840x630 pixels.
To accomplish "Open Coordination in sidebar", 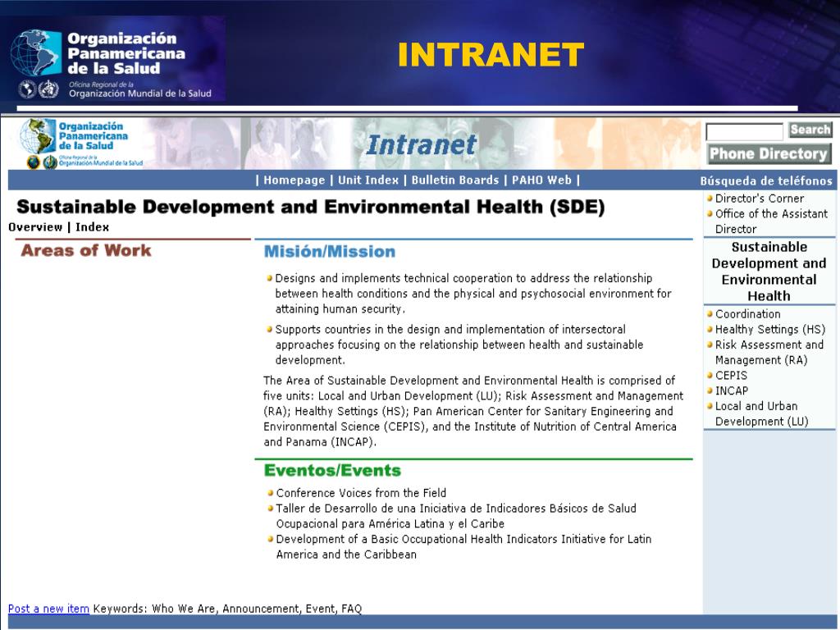I will pos(748,314).
